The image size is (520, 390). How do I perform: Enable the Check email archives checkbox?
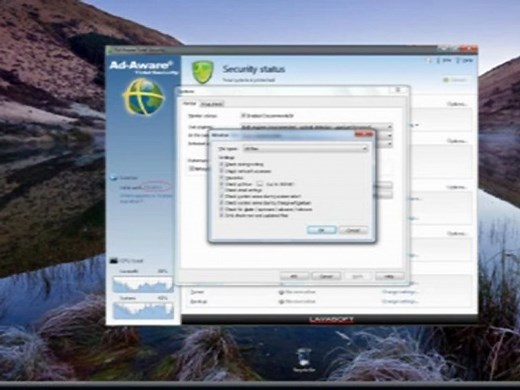point(221,190)
